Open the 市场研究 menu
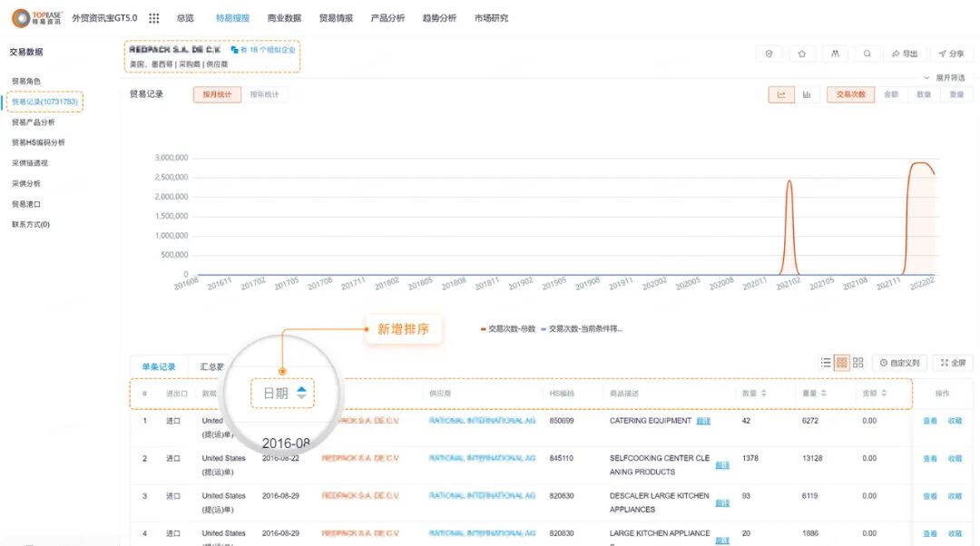This screenshot has width=980, height=546. point(491,18)
